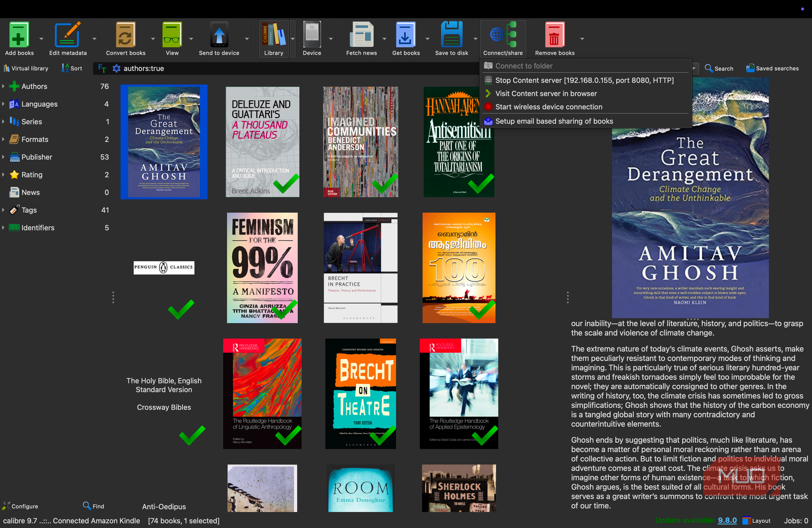Open Remove books dropdown arrow
Viewport: 812px width, 528px height.
pyautogui.click(x=582, y=39)
